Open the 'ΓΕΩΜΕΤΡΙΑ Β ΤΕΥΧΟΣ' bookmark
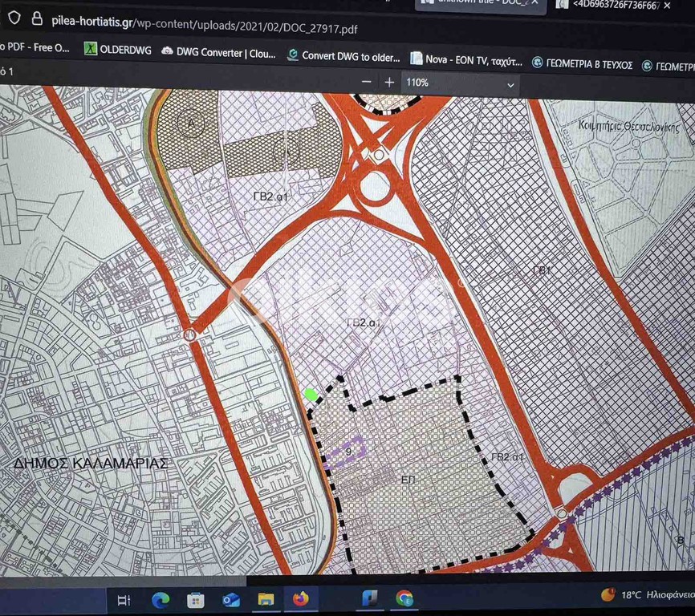This screenshot has width=695, height=616. pos(583,64)
